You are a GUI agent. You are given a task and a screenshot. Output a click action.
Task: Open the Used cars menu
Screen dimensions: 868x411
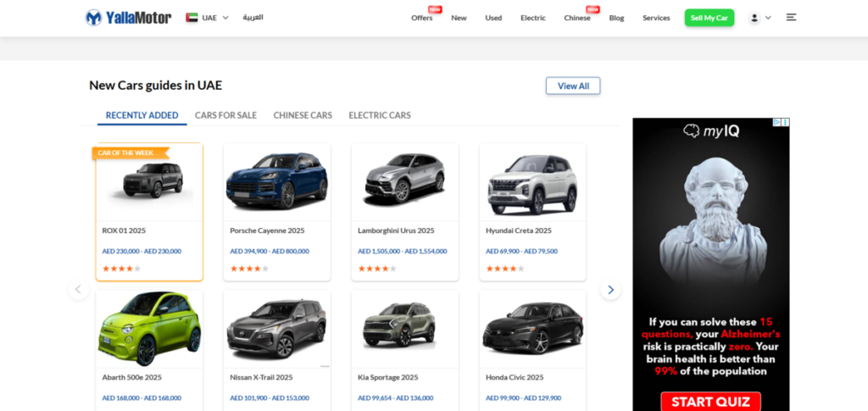tap(493, 18)
